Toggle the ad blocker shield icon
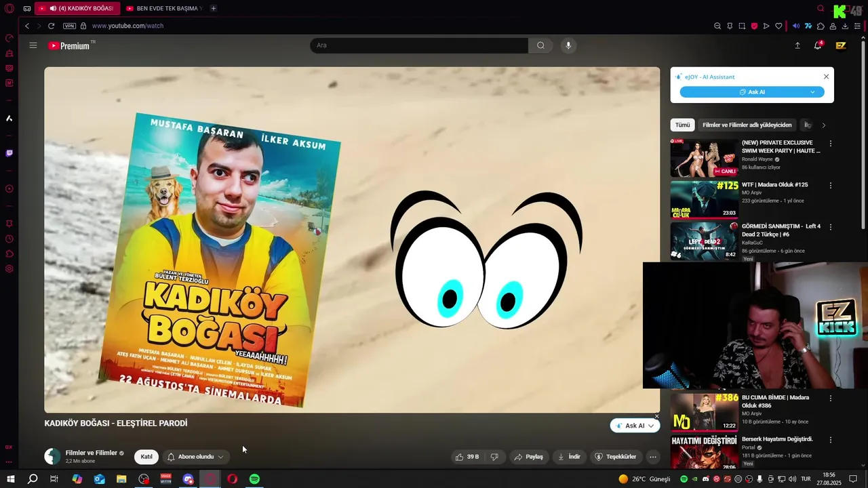The width and height of the screenshot is (868, 488). point(754,26)
